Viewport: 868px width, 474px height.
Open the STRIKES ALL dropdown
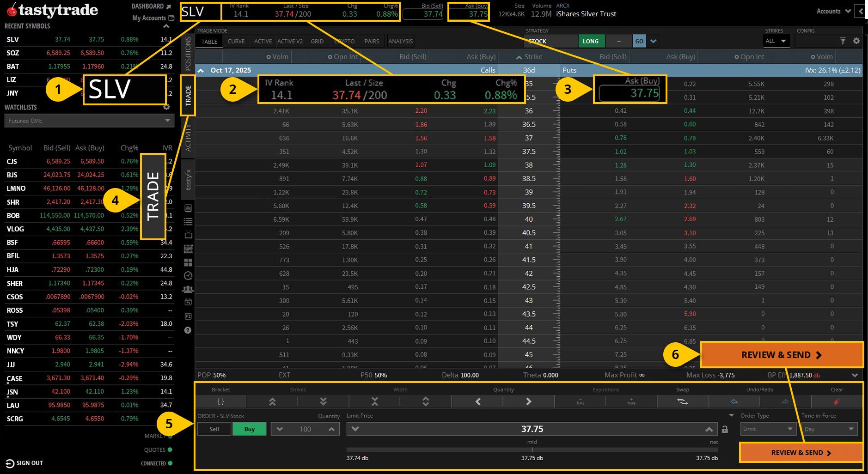(776, 41)
